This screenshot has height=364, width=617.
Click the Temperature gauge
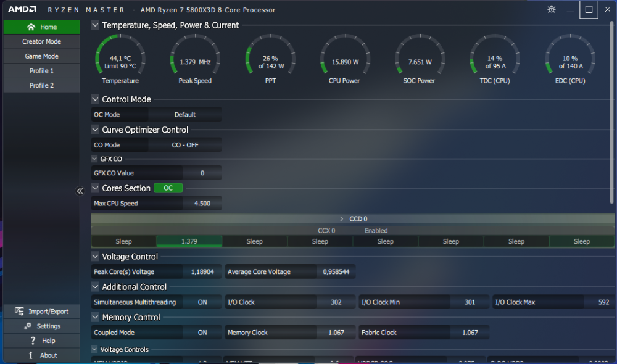click(x=120, y=59)
